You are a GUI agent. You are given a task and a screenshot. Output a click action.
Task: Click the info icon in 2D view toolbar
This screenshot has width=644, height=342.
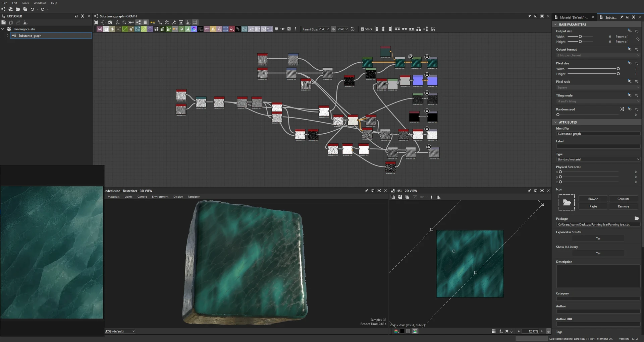click(x=431, y=197)
